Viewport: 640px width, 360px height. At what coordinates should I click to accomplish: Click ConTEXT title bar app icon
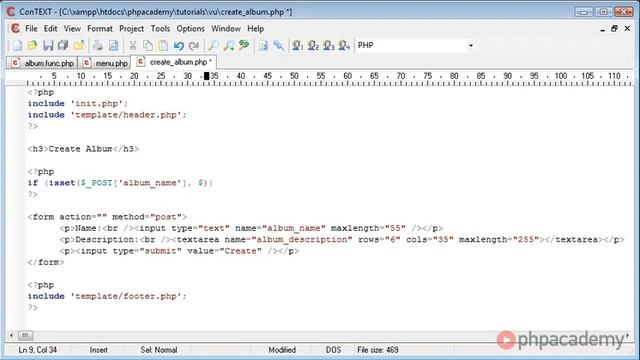tap(11, 12)
